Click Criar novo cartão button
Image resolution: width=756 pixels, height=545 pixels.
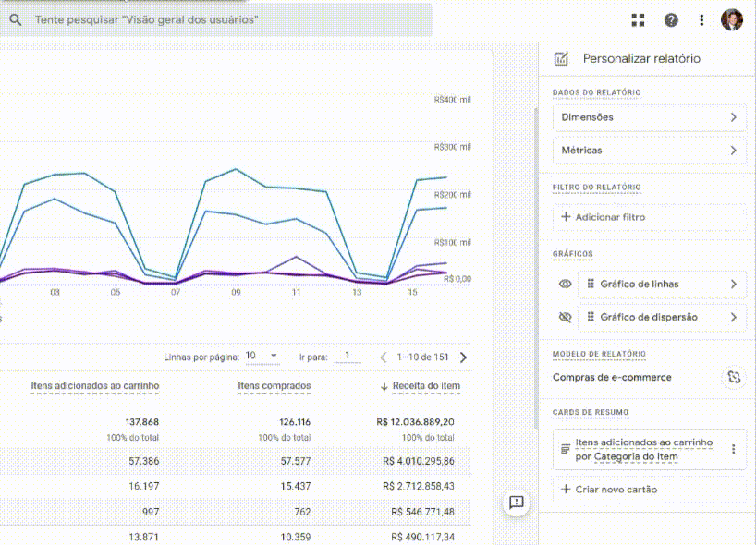[x=649, y=489]
